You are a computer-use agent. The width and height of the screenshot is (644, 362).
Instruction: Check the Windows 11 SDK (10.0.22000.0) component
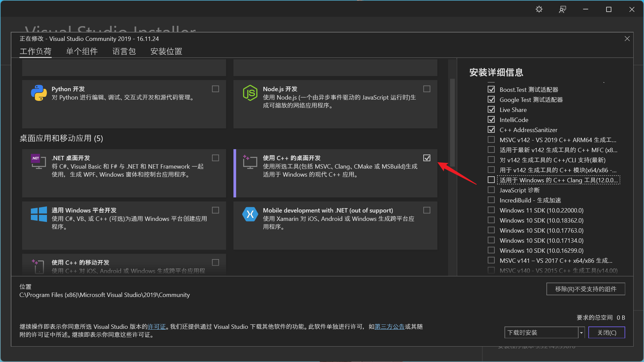click(x=491, y=210)
